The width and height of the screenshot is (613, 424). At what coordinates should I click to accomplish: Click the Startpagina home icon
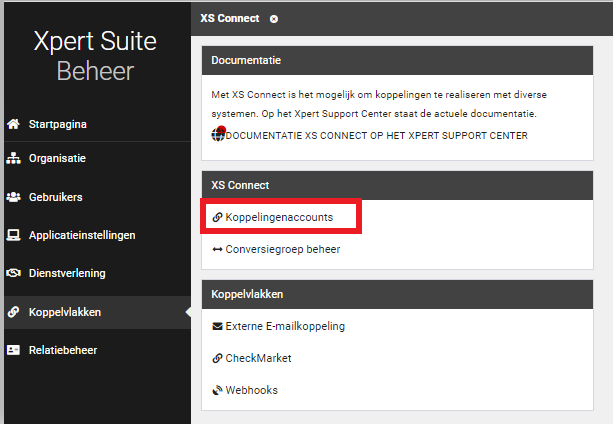pos(13,125)
